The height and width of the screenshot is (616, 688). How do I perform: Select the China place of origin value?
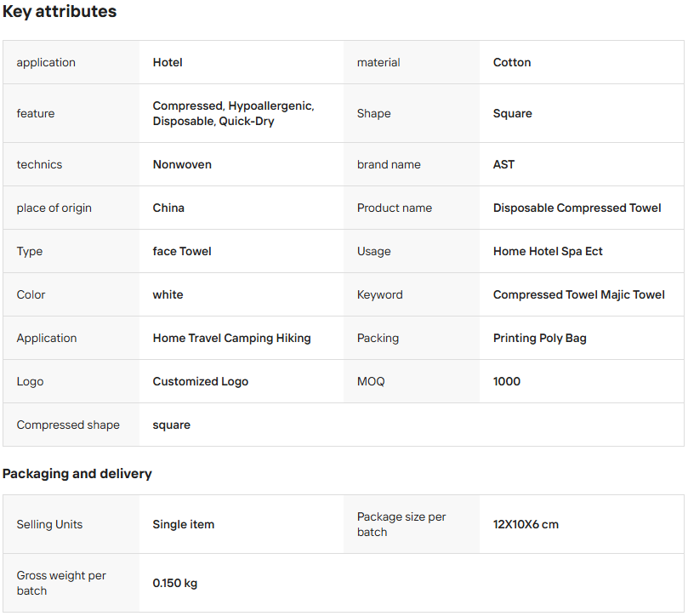point(168,208)
